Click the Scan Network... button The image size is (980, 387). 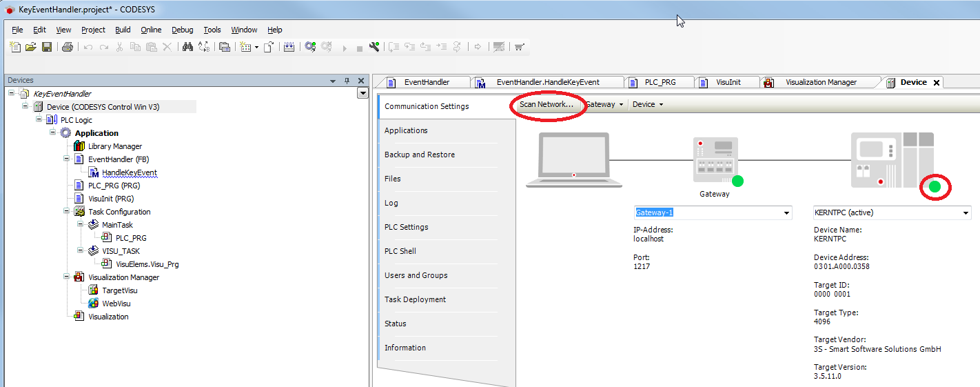pos(547,105)
